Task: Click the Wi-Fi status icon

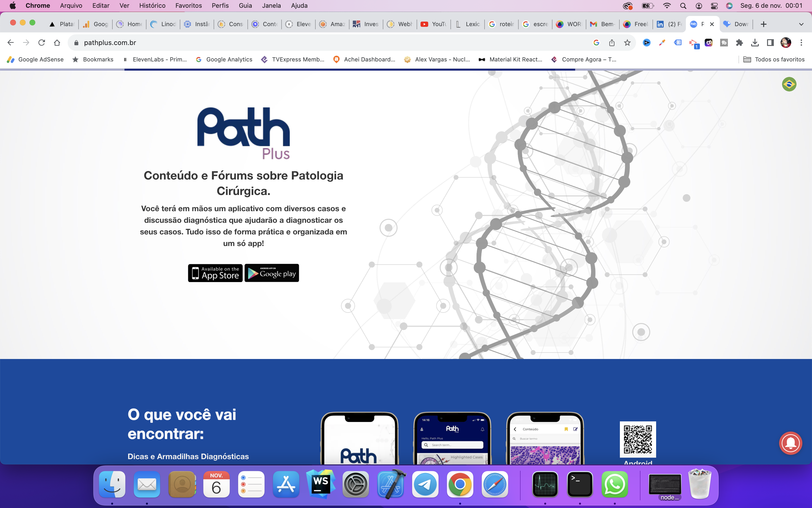Action: (667, 5)
